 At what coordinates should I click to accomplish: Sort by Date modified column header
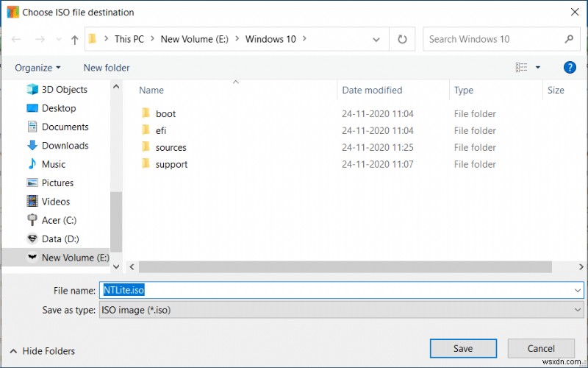tap(372, 90)
